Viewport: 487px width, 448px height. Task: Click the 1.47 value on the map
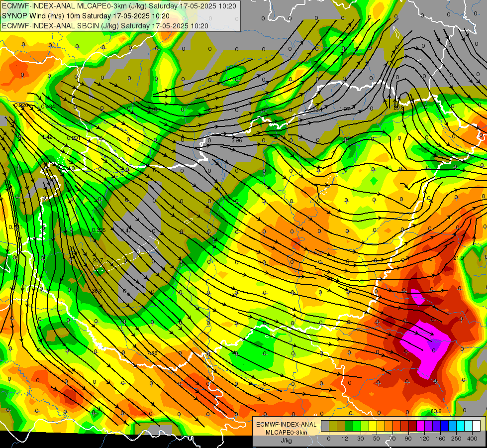point(126,230)
